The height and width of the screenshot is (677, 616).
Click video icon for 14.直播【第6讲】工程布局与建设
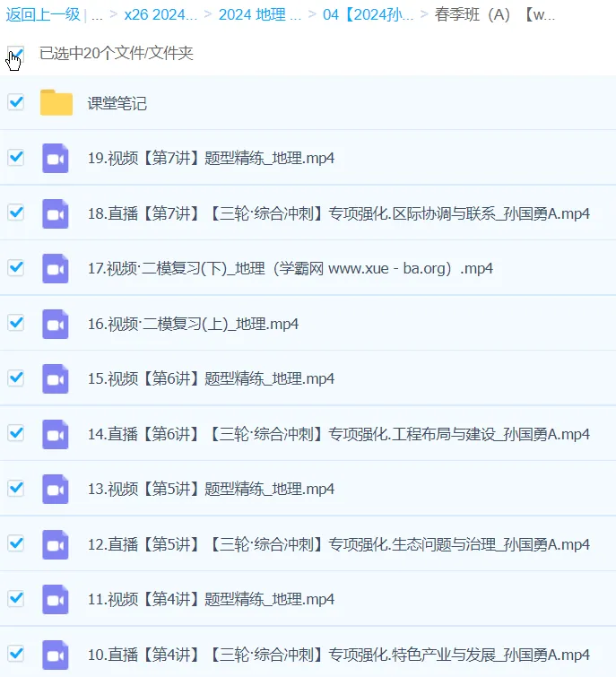[x=56, y=434]
